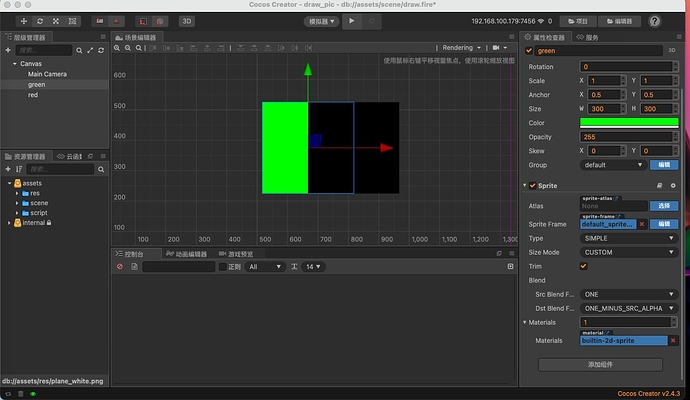Expand the script folder
Viewport: 690px width, 400px height.
coord(17,213)
